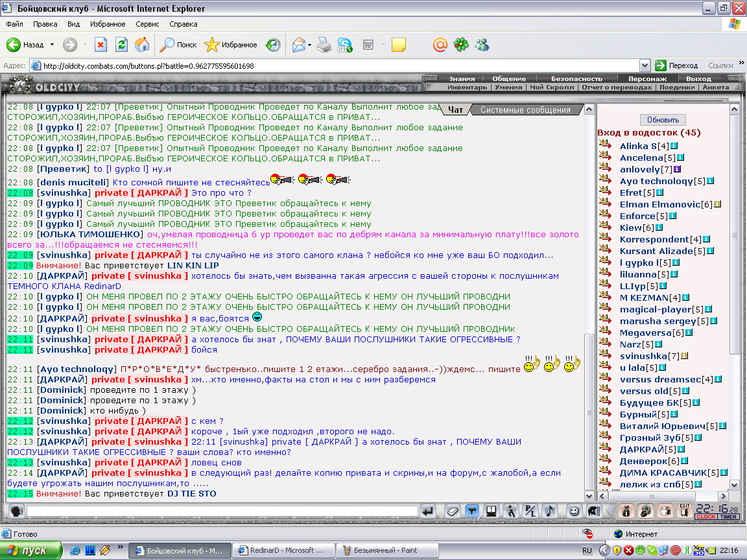747x560 pixels.
Task: Go back with the Назад button
Action: tap(25, 45)
